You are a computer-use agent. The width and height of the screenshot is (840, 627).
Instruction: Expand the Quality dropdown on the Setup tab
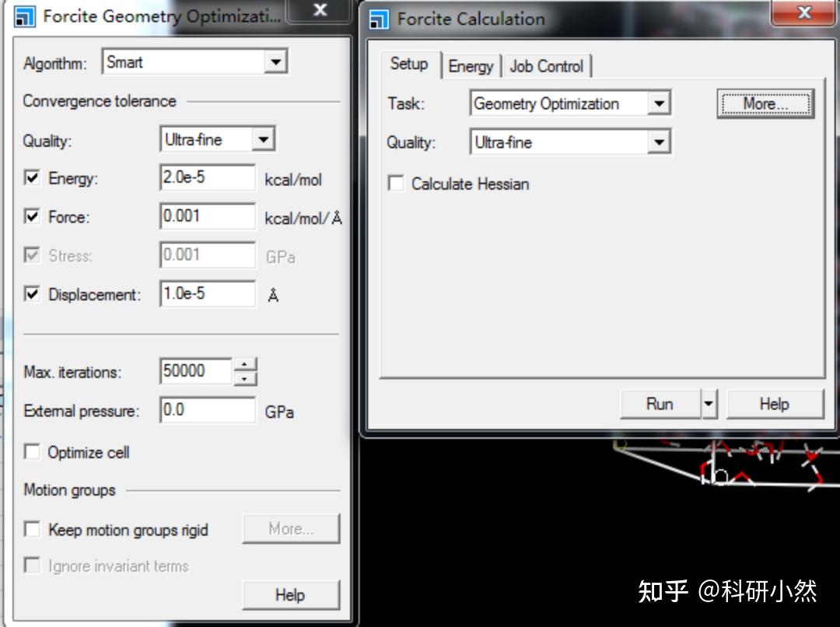[660, 142]
